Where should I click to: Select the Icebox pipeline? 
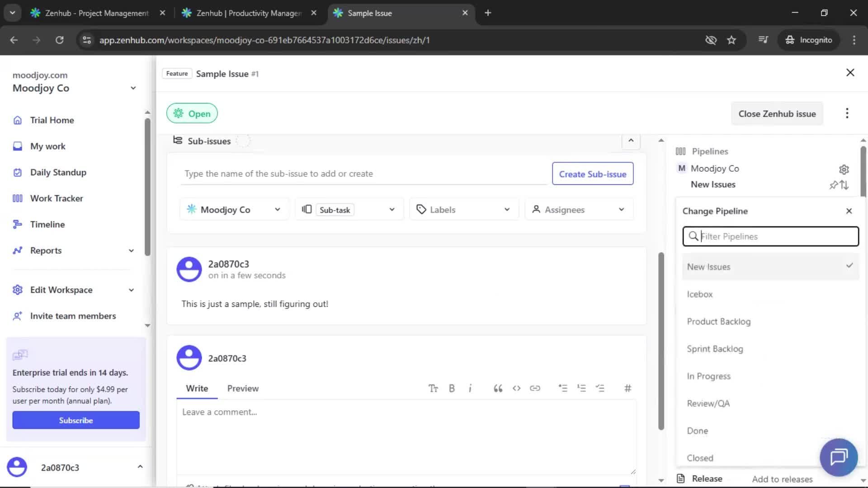[x=699, y=294]
